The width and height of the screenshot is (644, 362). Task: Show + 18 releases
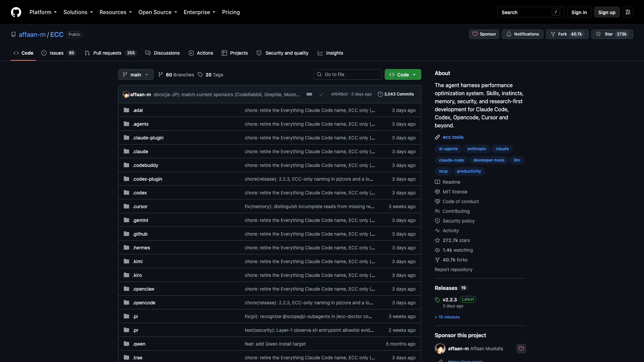(x=447, y=317)
